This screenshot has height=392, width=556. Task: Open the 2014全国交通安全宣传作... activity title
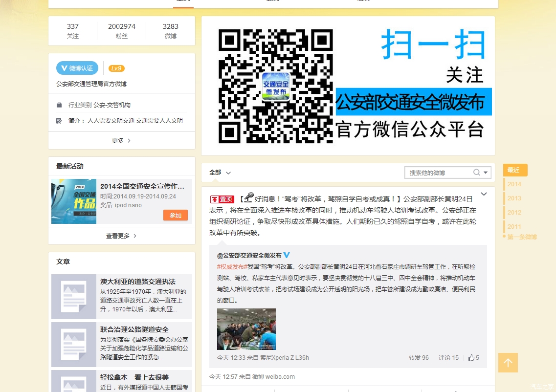pyautogui.click(x=142, y=186)
